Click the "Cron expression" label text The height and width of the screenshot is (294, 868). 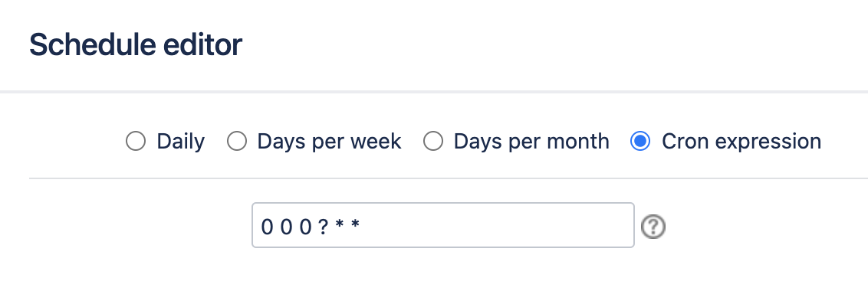(741, 142)
